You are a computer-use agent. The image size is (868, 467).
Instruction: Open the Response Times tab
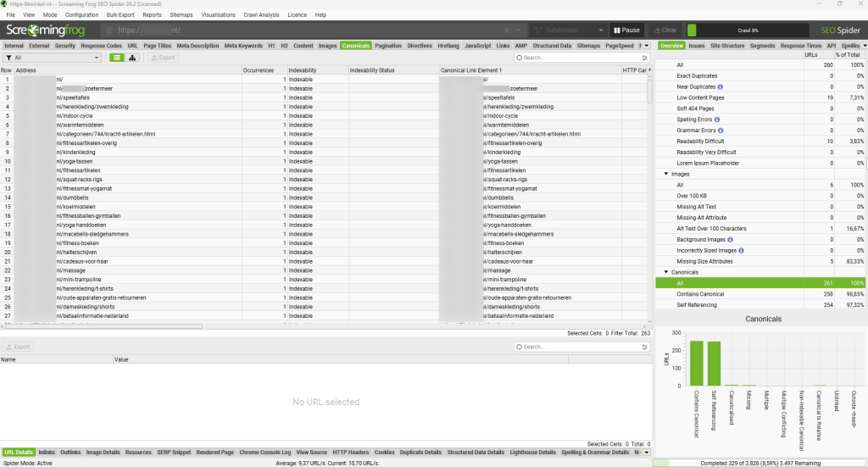click(800, 46)
